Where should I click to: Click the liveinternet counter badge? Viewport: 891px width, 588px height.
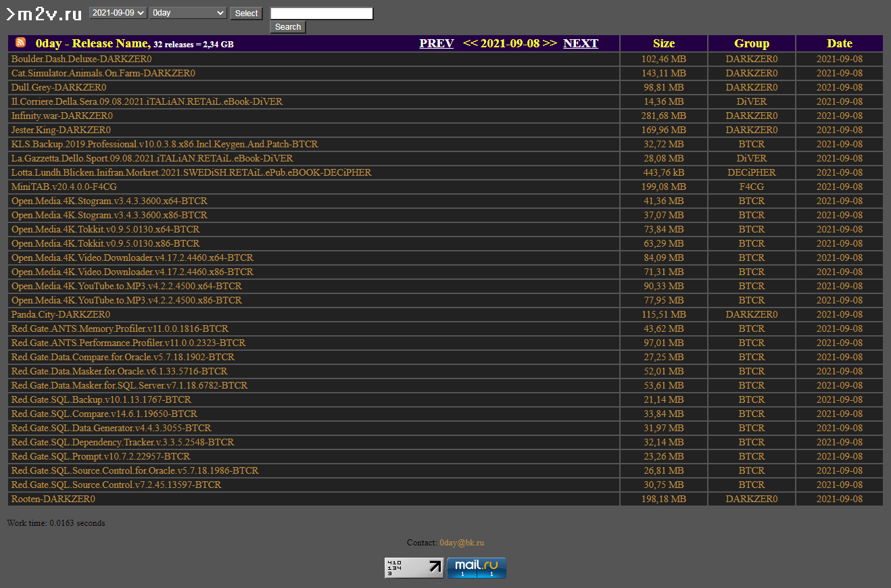pyautogui.click(x=414, y=568)
